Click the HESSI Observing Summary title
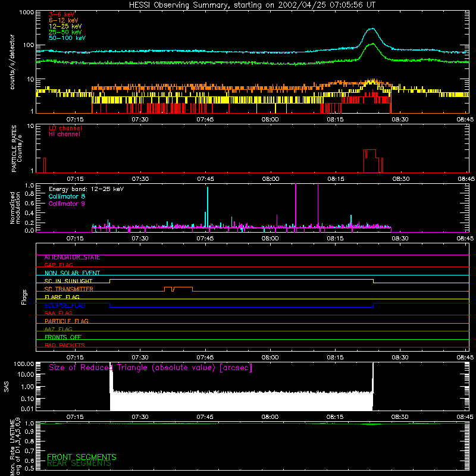This screenshot has width=476, height=476. (x=252, y=5)
